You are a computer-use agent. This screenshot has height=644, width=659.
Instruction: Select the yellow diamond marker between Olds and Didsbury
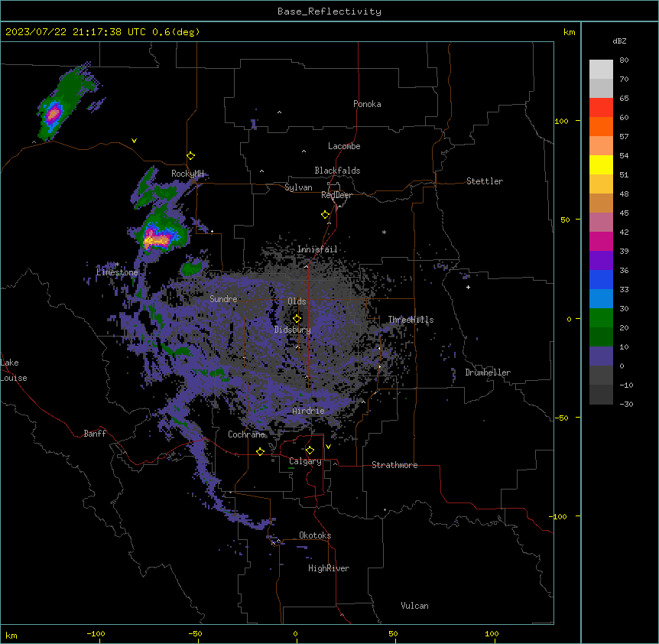297,319
